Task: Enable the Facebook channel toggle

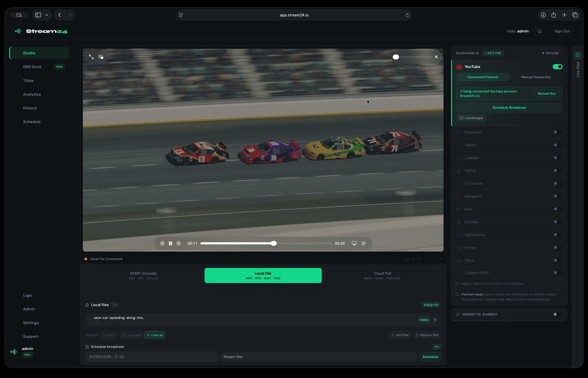Action: coord(557,132)
